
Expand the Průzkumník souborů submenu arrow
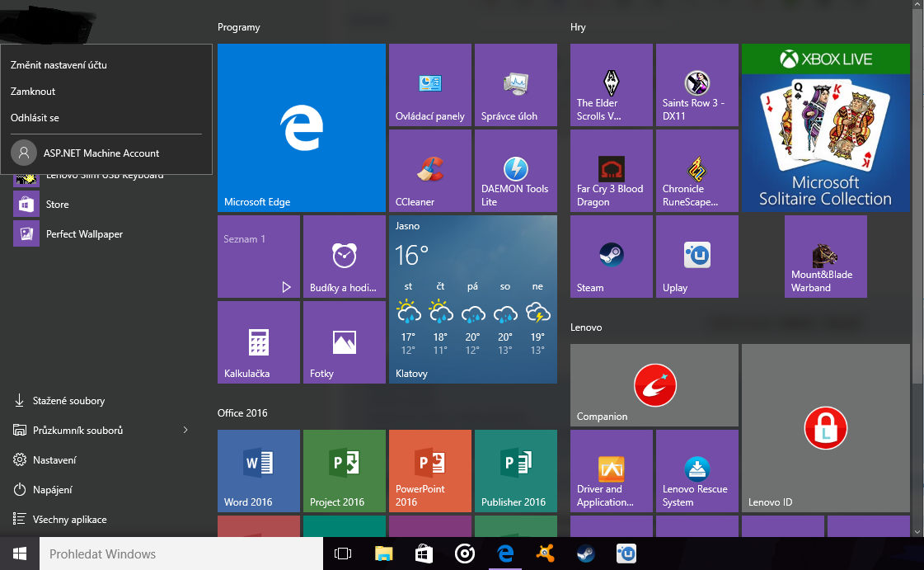pos(185,431)
